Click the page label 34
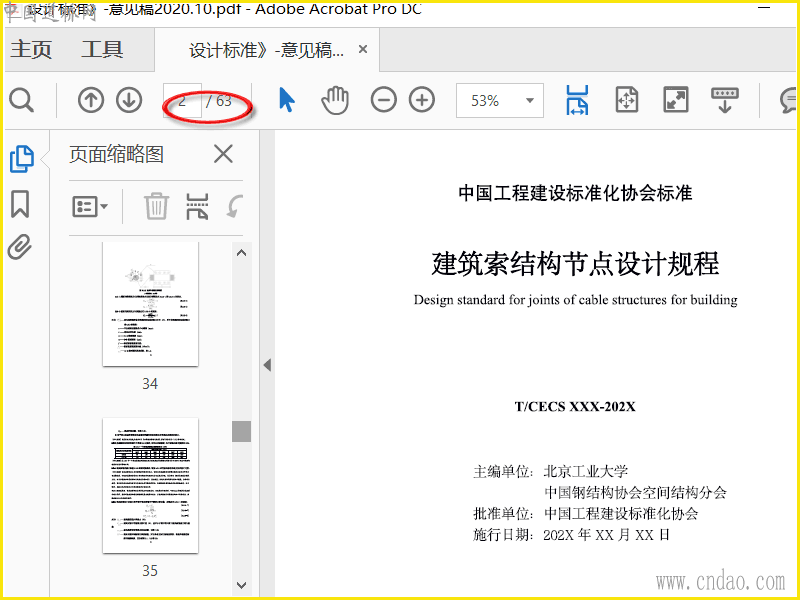The width and height of the screenshot is (800, 600). click(x=150, y=384)
